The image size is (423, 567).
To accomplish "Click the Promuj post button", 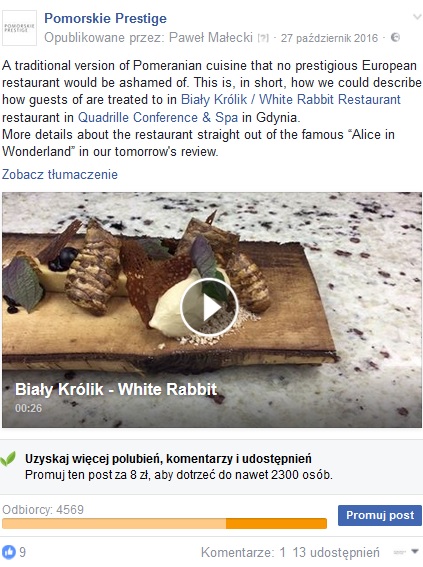I will [x=380, y=515].
